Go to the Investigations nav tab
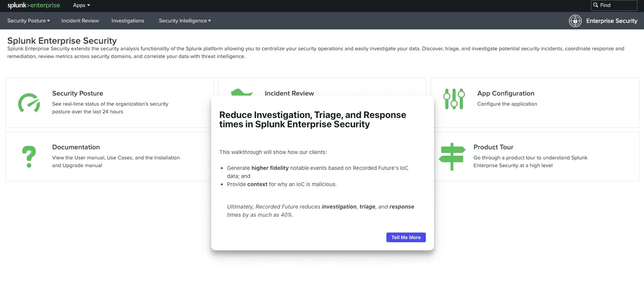 [x=128, y=21]
